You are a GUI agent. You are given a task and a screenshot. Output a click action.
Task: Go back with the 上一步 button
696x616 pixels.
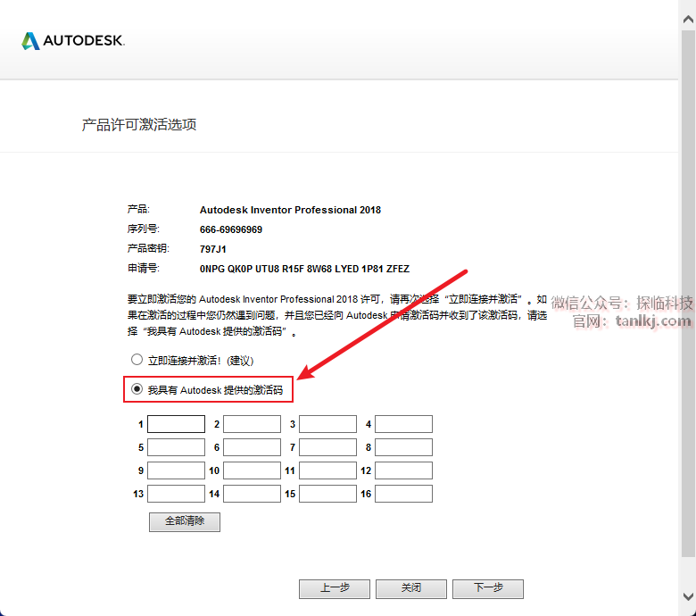tap(335, 589)
